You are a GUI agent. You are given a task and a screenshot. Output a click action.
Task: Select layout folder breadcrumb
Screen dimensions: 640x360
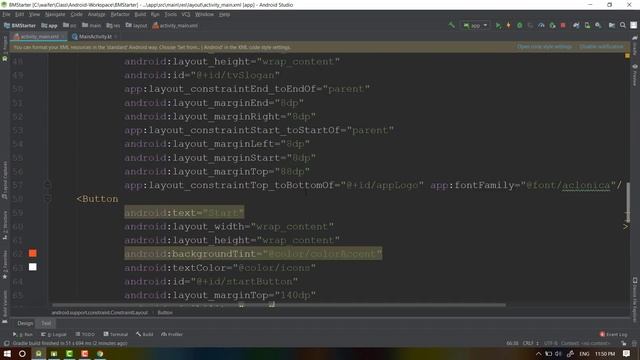click(136, 25)
